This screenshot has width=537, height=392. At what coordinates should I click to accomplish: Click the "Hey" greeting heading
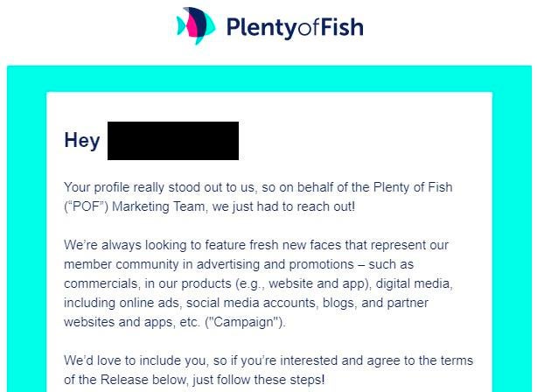click(81, 140)
